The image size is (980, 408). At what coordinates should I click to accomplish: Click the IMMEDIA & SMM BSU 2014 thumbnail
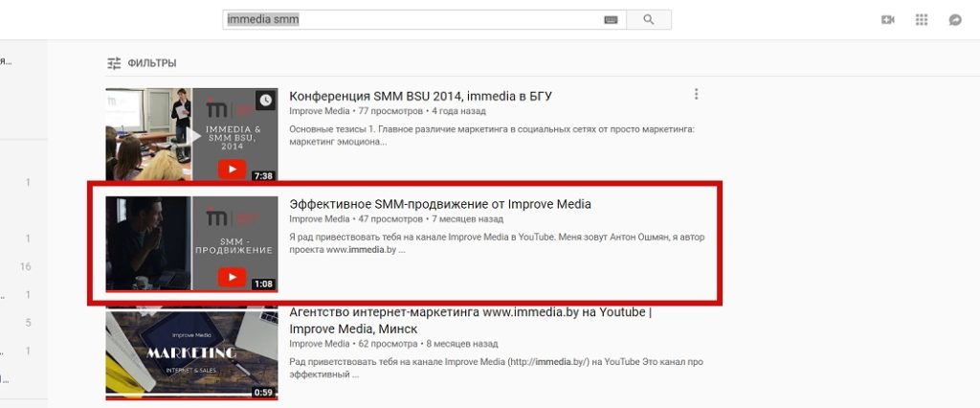[x=191, y=134]
